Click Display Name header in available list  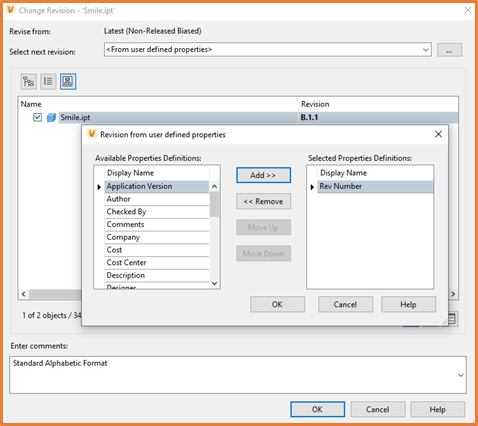point(157,173)
